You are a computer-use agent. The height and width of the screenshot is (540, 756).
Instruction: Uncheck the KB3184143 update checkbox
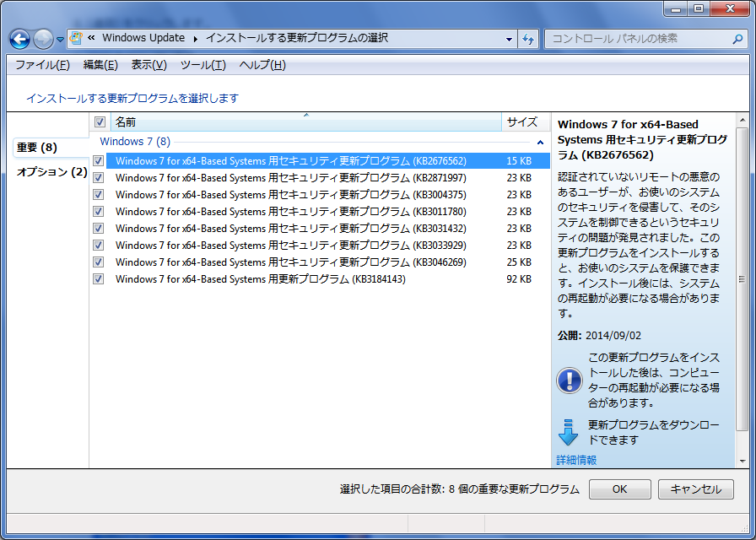(x=99, y=279)
